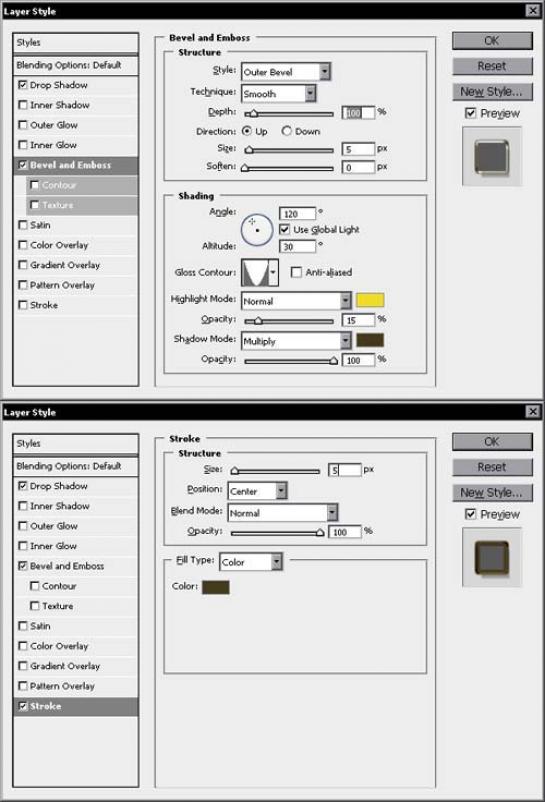Check the Inner Glow option in top dialog

click(x=23, y=145)
